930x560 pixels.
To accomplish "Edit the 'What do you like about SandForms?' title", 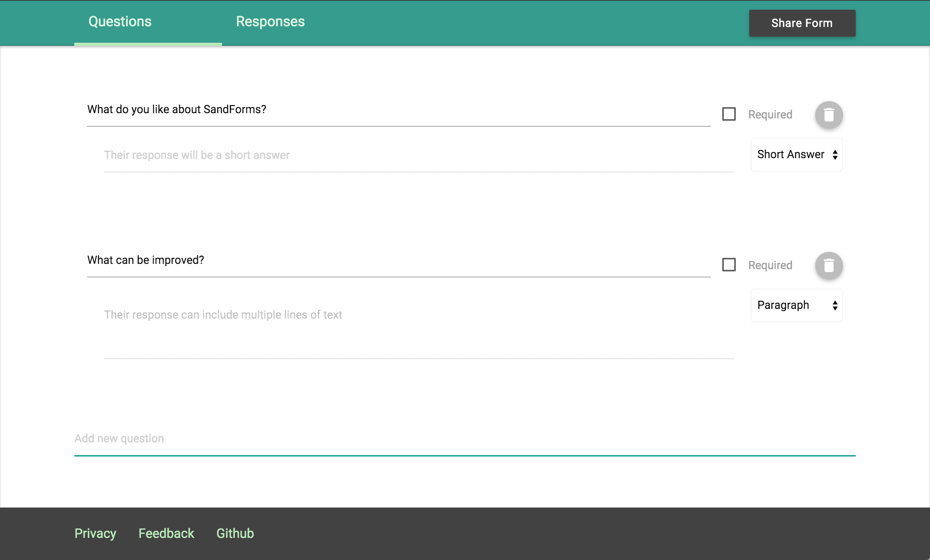I will (x=399, y=110).
